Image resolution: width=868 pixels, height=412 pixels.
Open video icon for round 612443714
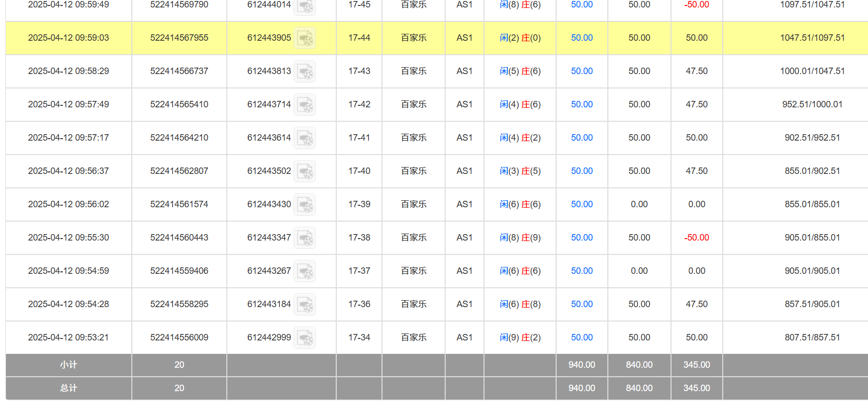(304, 105)
